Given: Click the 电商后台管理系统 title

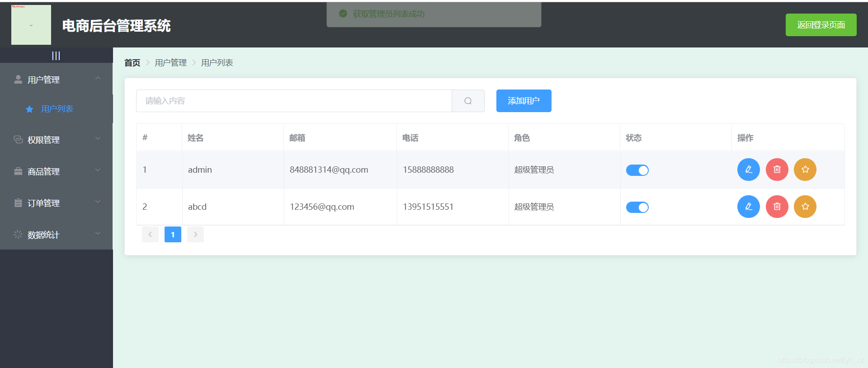Looking at the screenshot, I should (116, 26).
